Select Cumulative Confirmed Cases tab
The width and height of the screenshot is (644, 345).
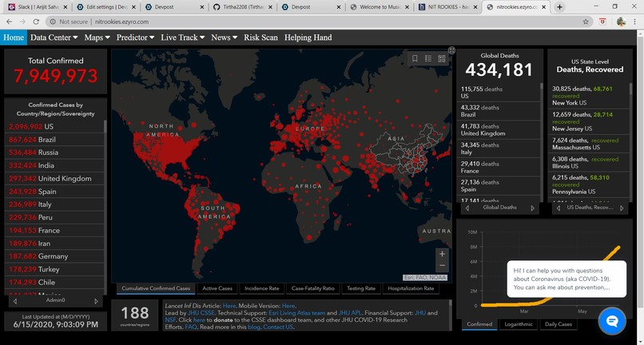(x=156, y=288)
